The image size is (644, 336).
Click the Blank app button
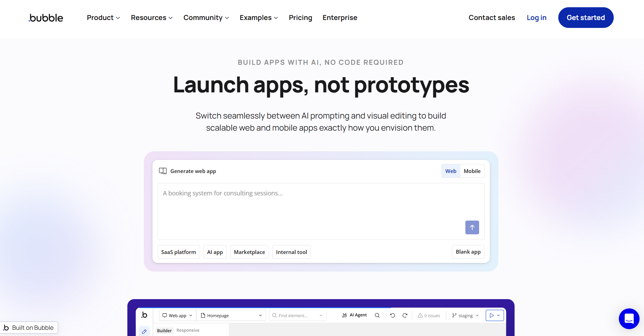pos(468,252)
